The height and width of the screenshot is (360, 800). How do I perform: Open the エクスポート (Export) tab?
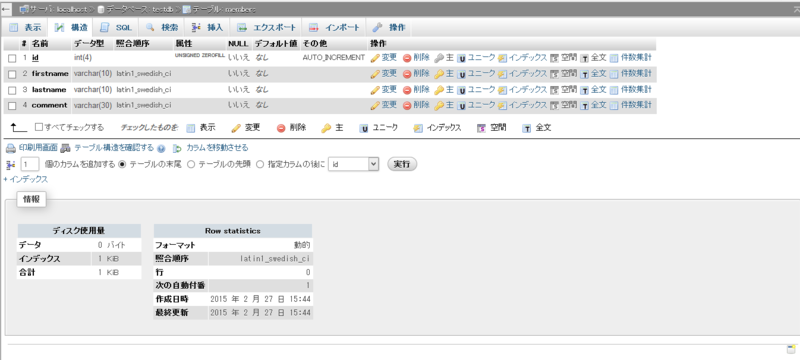coord(266,28)
